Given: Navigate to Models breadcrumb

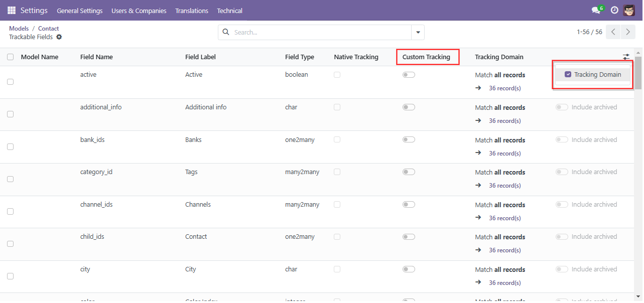Looking at the screenshot, I should pyautogui.click(x=19, y=29).
